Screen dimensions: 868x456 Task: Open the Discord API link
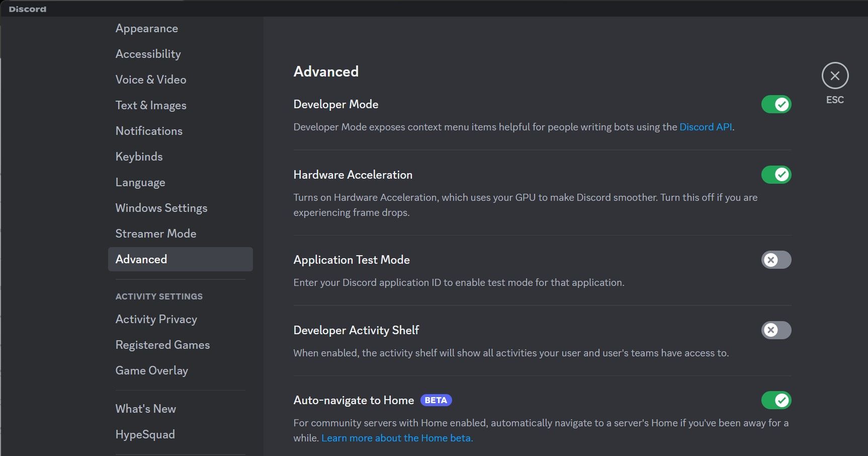[x=706, y=127]
